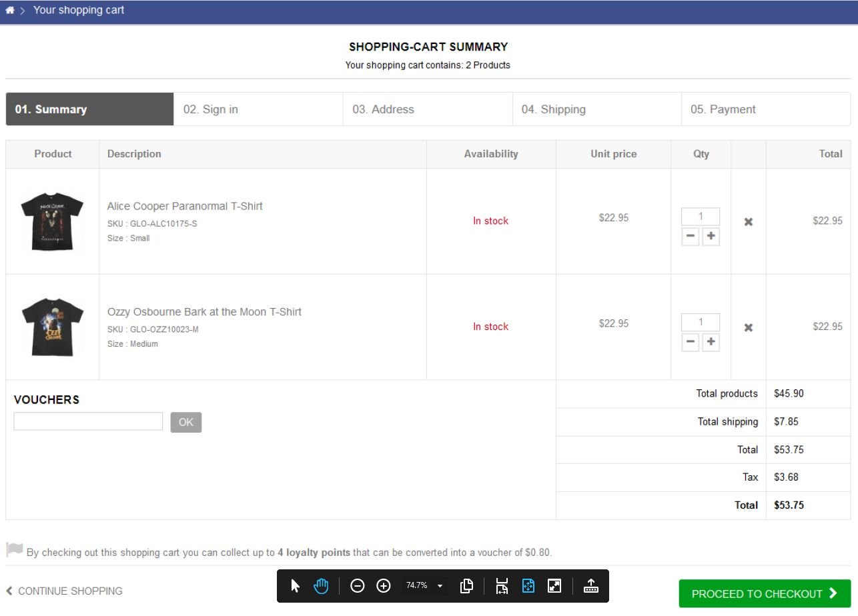Screen dimensions: 858x616
Task: Increase quantity of Ozzy Osbourne T-Shirt
Action: tap(711, 343)
